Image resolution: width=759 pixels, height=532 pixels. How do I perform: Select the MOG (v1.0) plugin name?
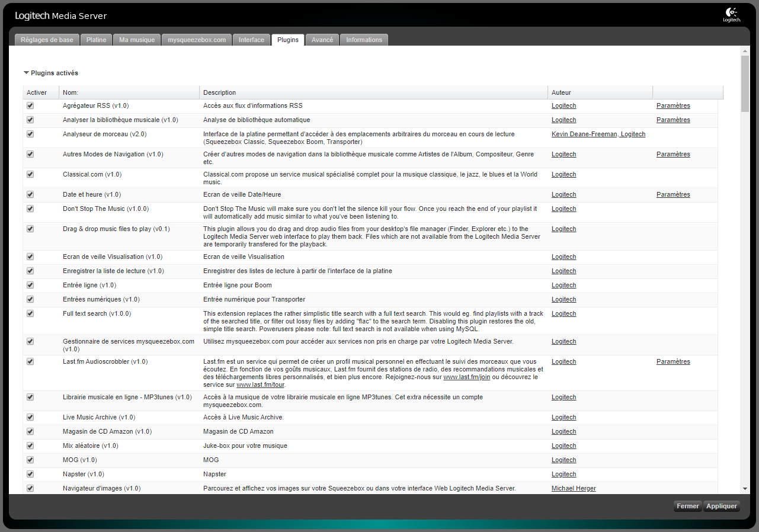click(x=80, y=460)
